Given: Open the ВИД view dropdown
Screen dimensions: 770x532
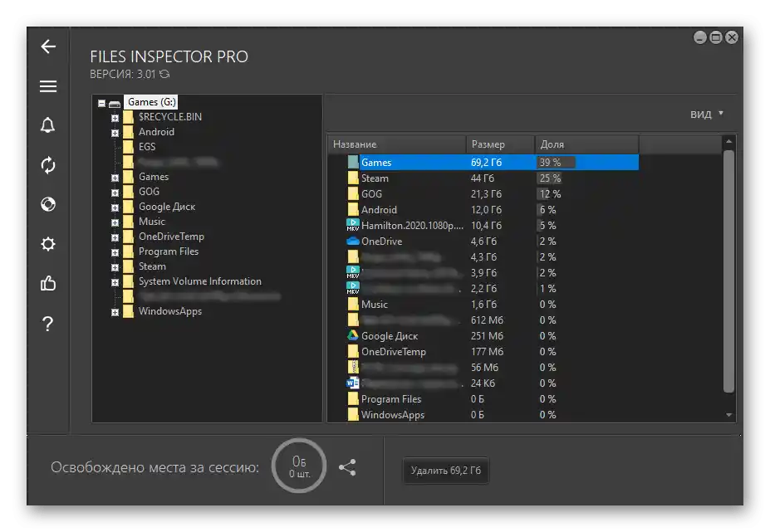Looking at the screenshot, I should [x=706, y=114].
